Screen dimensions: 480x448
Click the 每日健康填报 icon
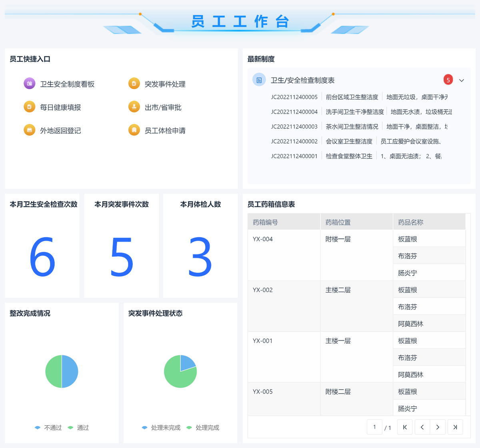point(29,107)
